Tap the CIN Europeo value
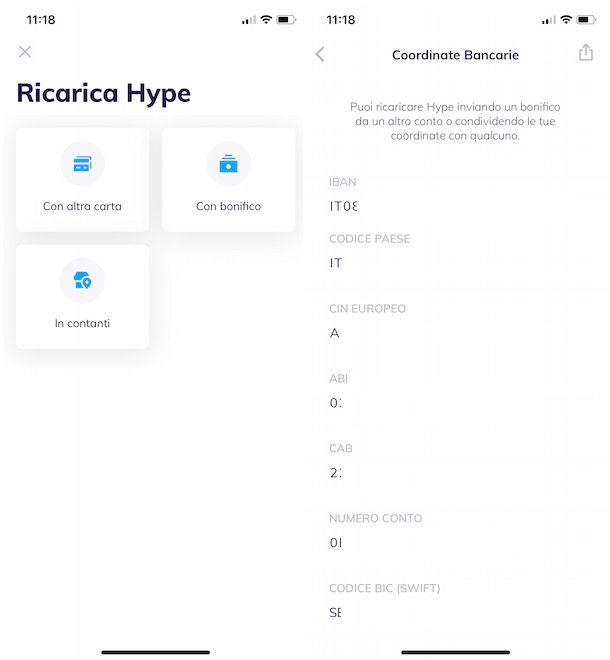Viewport: 610px width, 660px height. [x=334, y=334]
